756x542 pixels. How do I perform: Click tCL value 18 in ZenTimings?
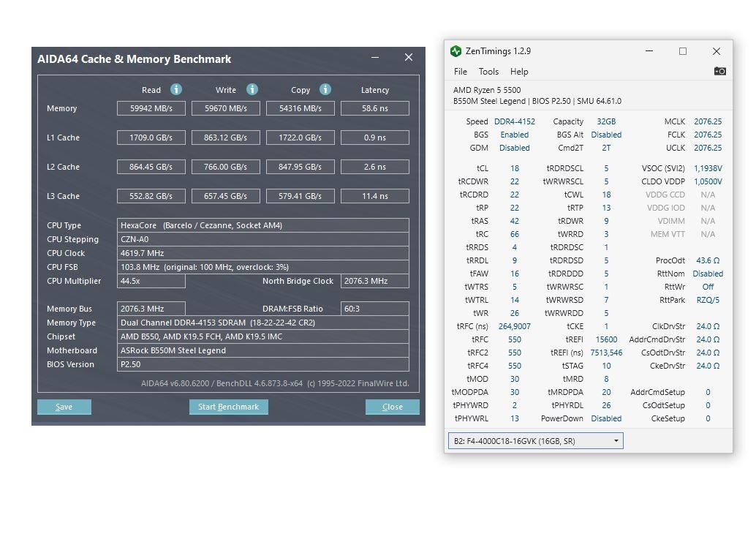[515, 168]
